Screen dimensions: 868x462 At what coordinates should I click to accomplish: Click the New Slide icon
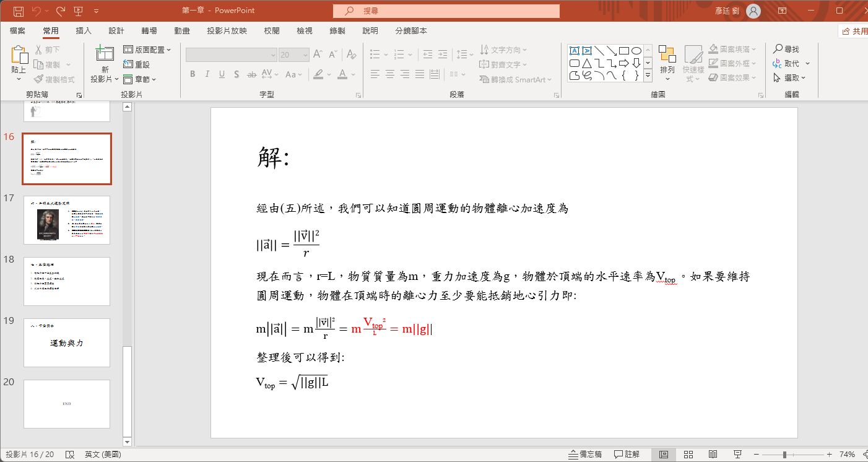click(x=105, y=56)
